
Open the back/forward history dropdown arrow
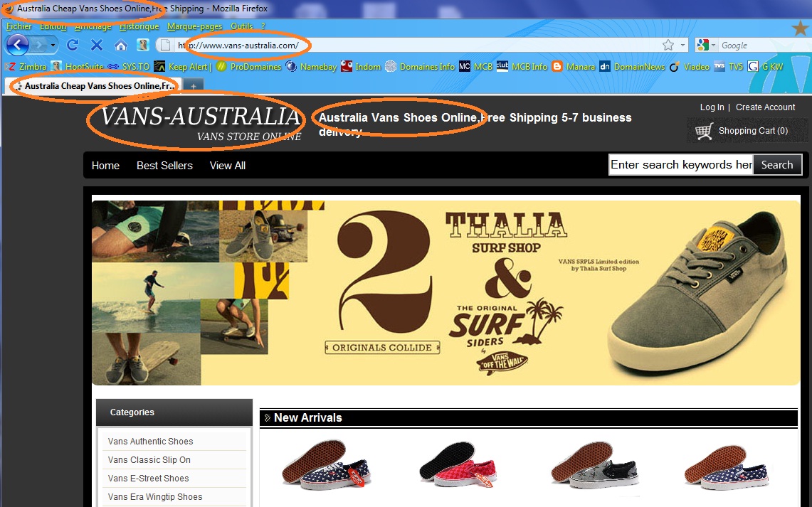coord(52,46)
